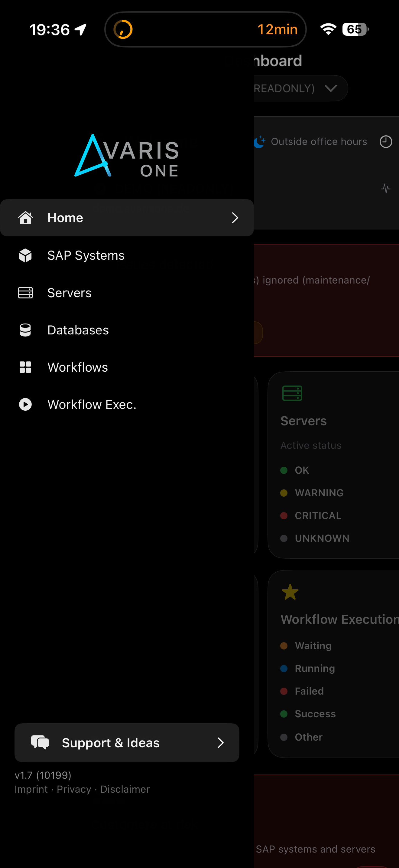Open the Disclaimer link
399x868 pixels.
pyautogui.click(x=125, y=789)
